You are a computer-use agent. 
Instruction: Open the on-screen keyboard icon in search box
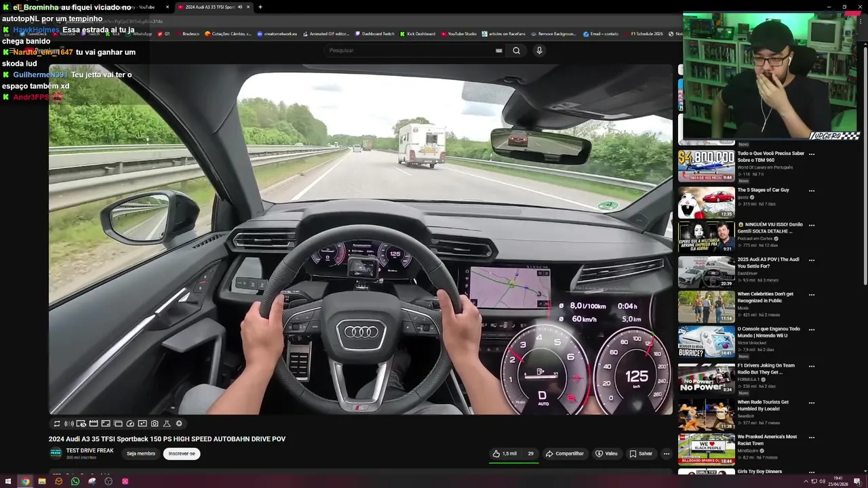click(498, 50)
